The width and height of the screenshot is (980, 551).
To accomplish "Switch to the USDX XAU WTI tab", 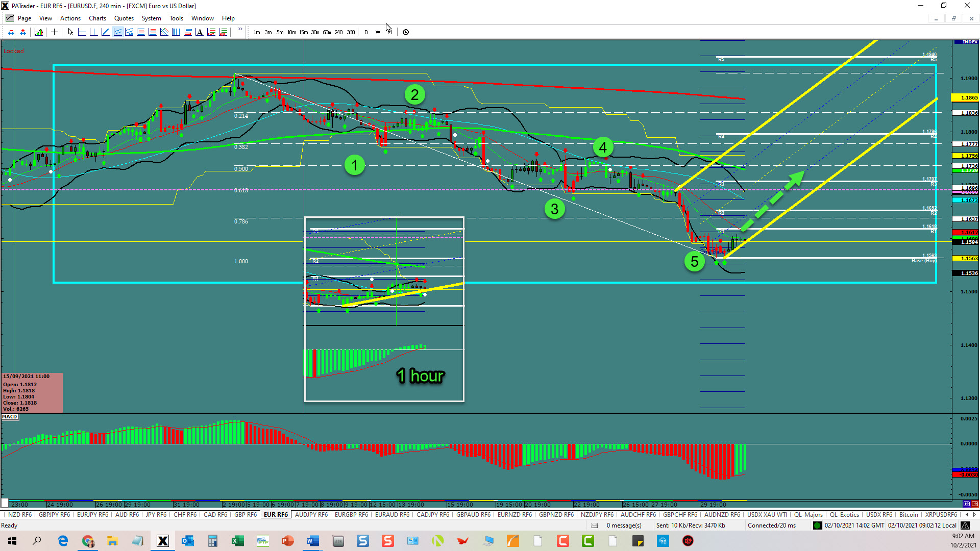I will pos(767,515).
